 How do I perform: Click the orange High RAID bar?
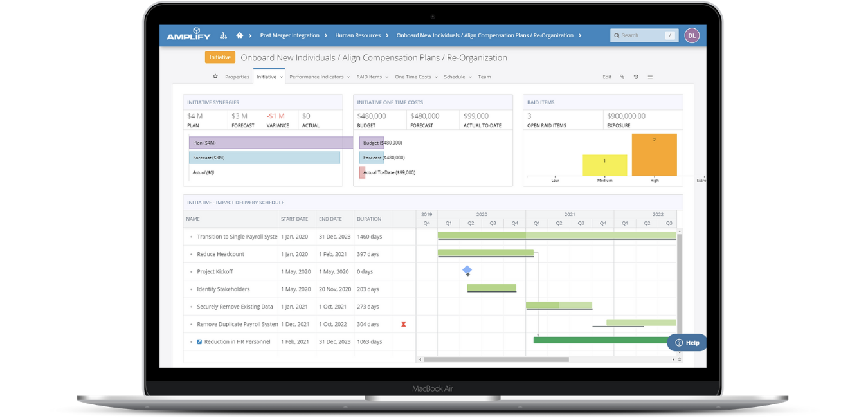pyautogui.click(x=655, y=155)
